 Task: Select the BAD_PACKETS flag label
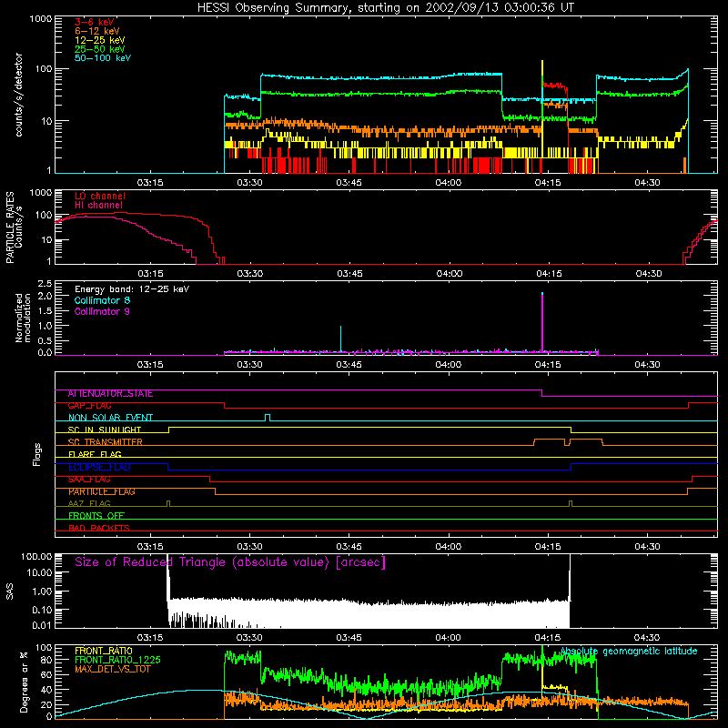click(x=99, y=528)
